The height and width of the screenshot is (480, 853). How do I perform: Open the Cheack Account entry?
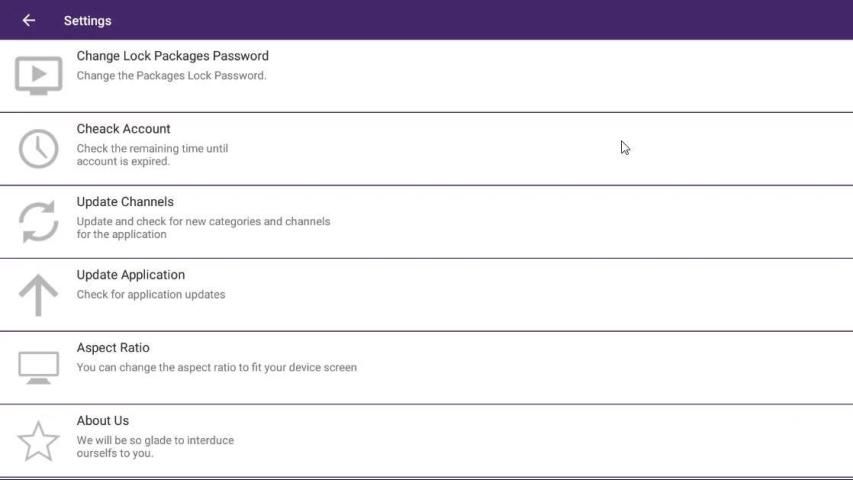point(123,129)
